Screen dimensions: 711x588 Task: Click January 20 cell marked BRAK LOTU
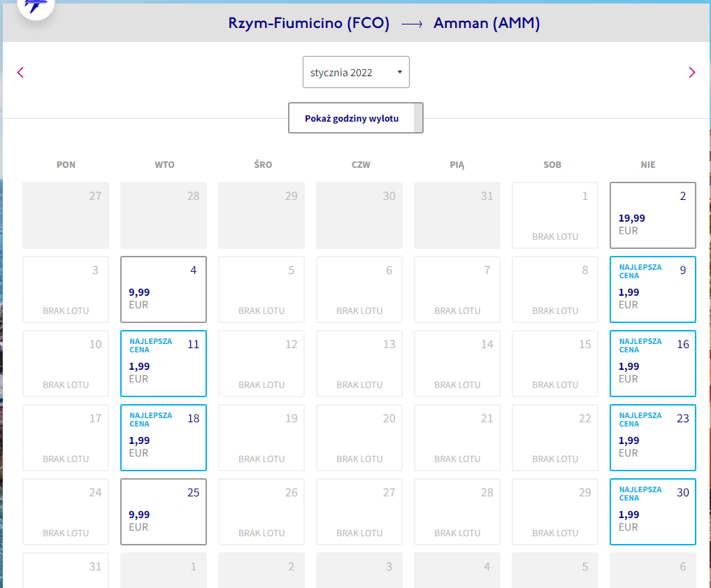[x=359, y=438]
